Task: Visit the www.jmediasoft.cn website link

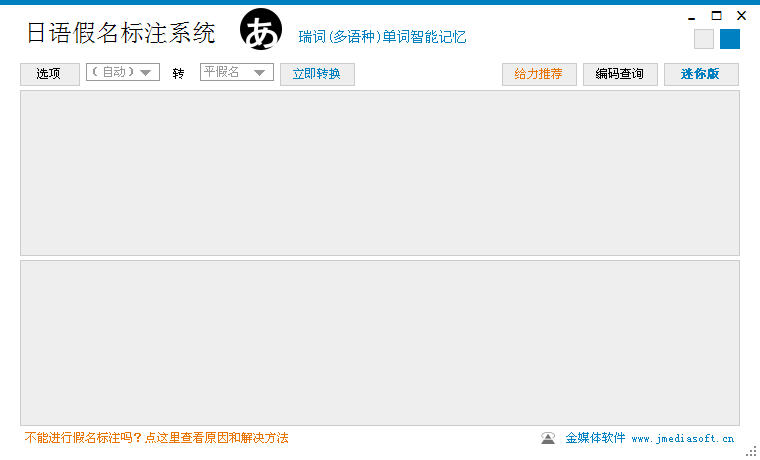Action: point(682,439)
